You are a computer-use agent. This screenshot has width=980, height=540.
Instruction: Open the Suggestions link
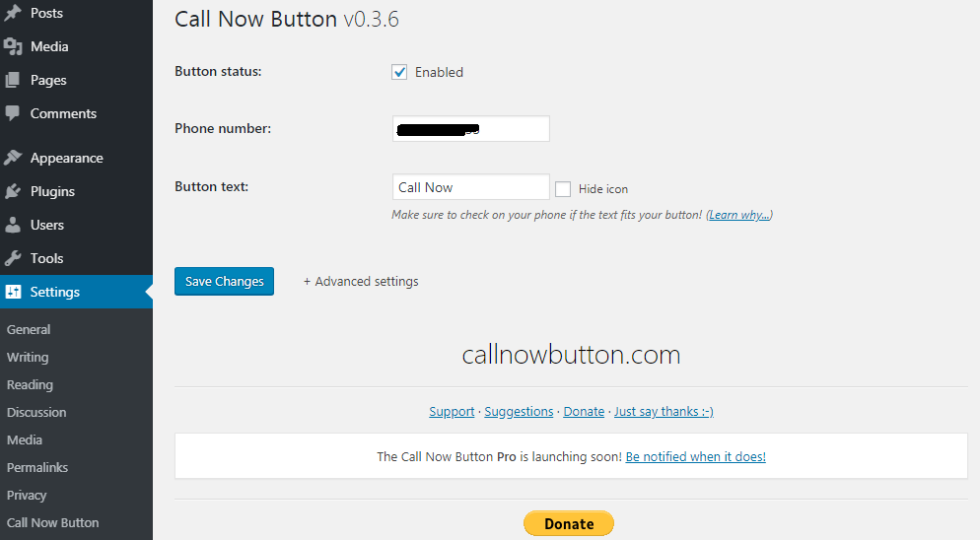(x=519, y=411)
